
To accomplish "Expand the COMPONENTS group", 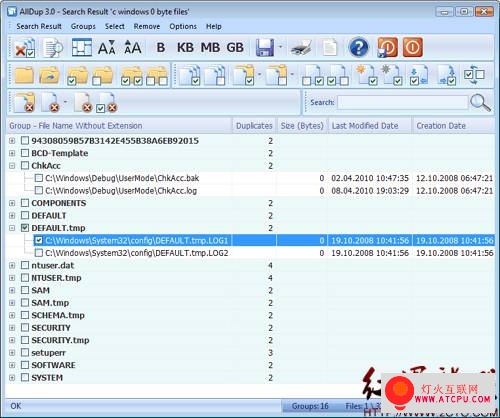I will click(12, 203).
